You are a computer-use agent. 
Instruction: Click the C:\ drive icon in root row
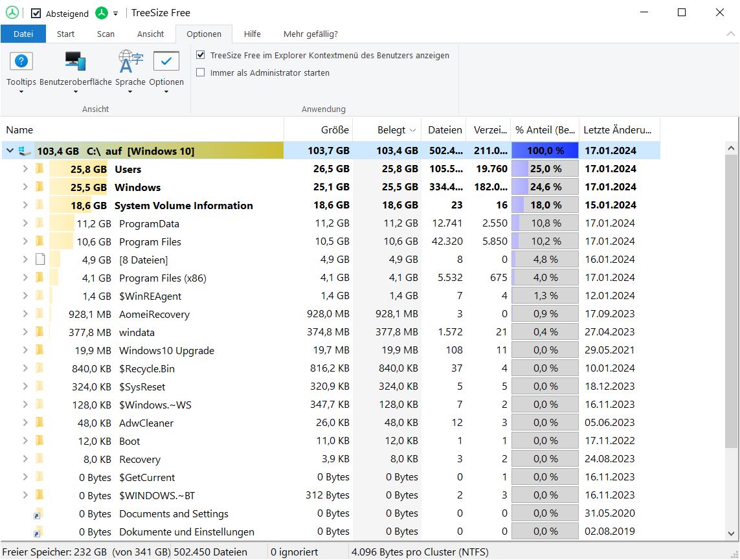(25, 151)
